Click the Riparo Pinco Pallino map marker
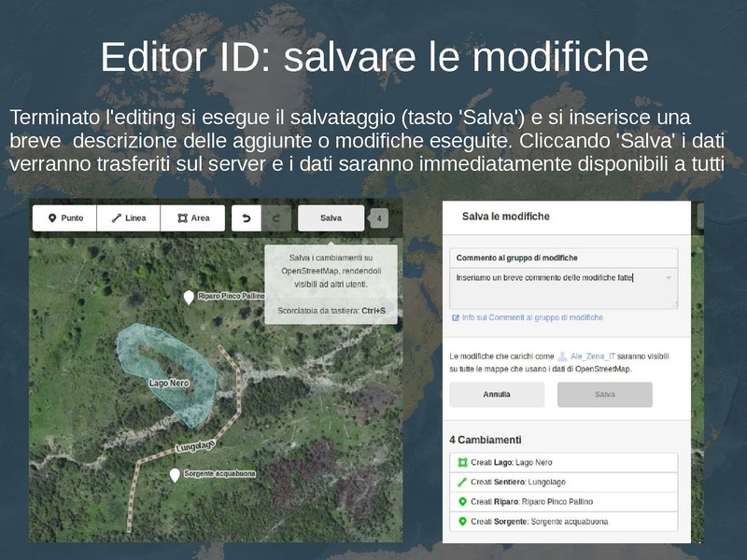Image resolution: width=747 pixels, height=560 pixels. point(189,298)
